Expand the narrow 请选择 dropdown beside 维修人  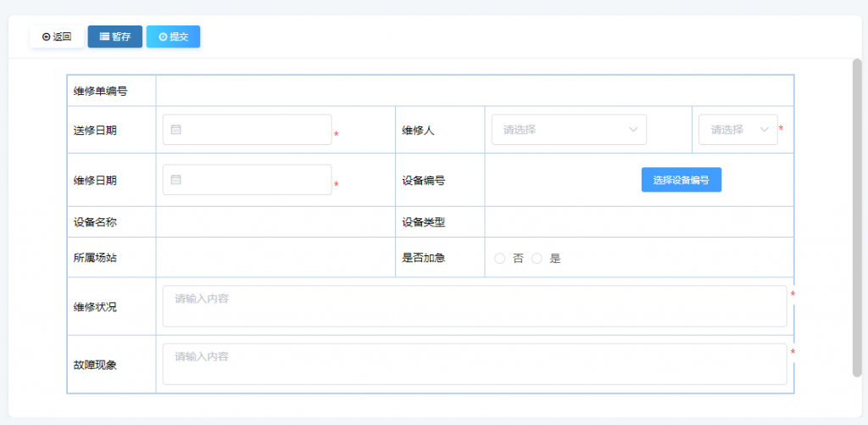coord(737,130)
